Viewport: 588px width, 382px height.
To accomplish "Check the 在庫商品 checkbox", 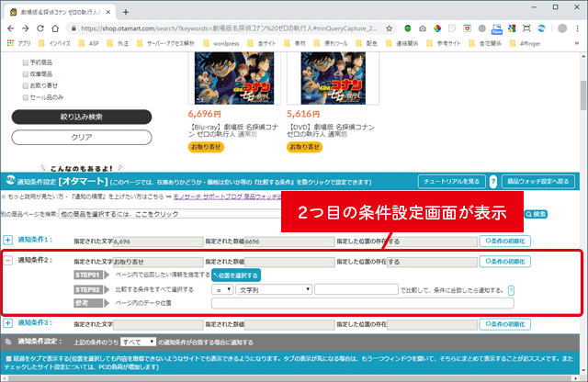I will [26, 74].
